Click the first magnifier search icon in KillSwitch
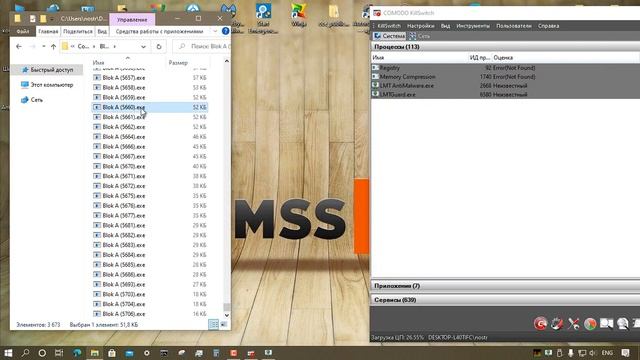This screenshot has height=360, width=640. point(607,323)
